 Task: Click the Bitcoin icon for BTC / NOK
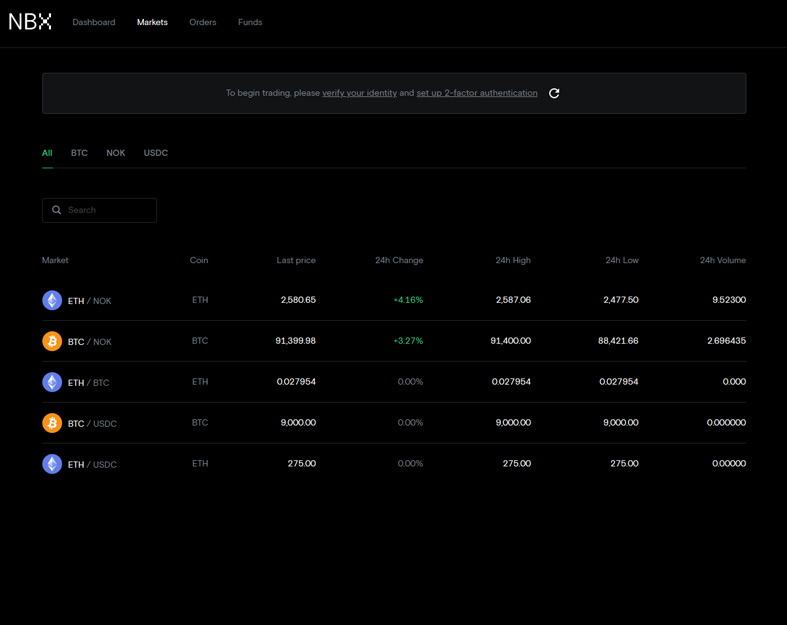coord(52,341)
